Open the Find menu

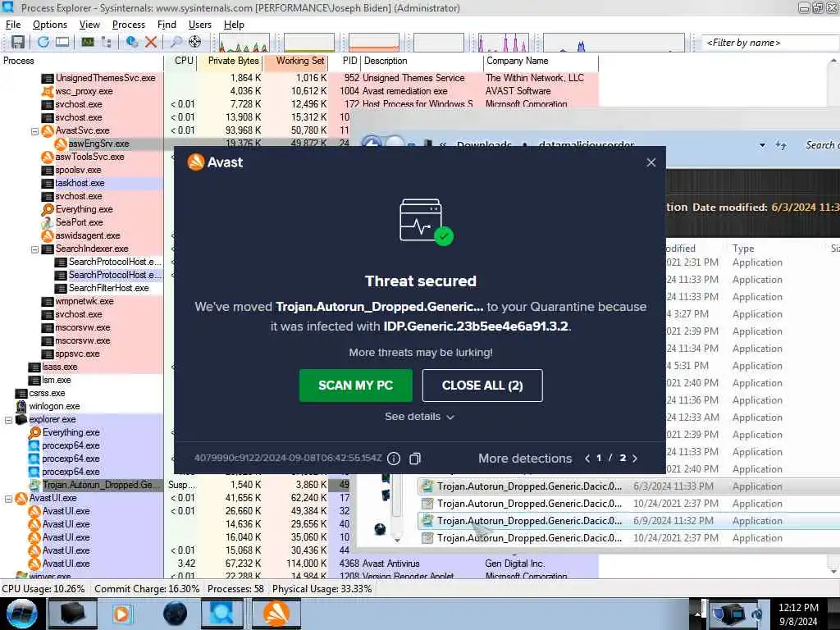tap(167, 25)
